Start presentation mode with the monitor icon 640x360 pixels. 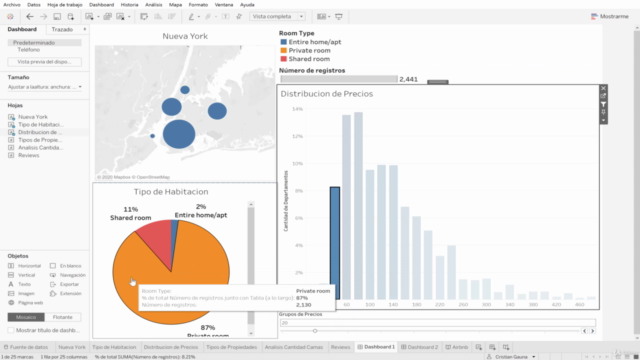[x=339, y=17]
